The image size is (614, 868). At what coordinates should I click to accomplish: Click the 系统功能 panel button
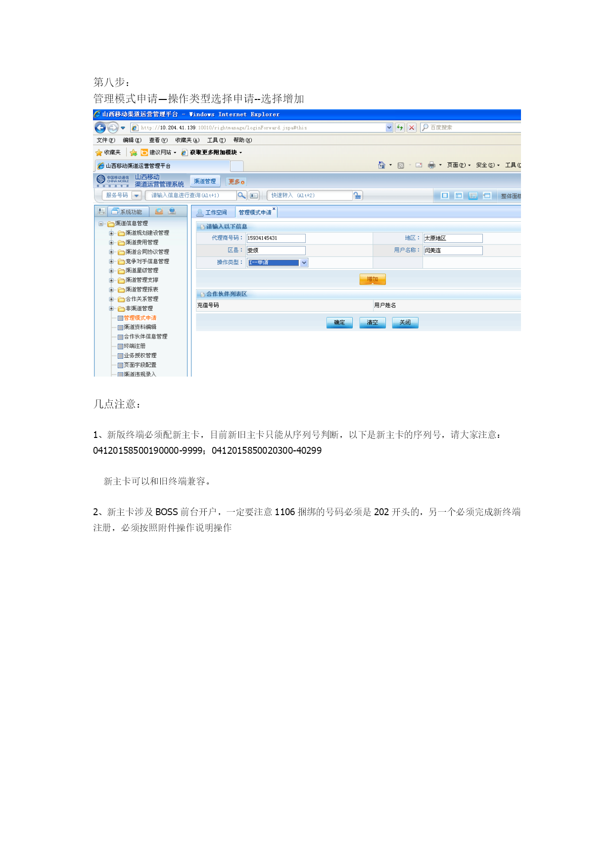pos(128,211)
